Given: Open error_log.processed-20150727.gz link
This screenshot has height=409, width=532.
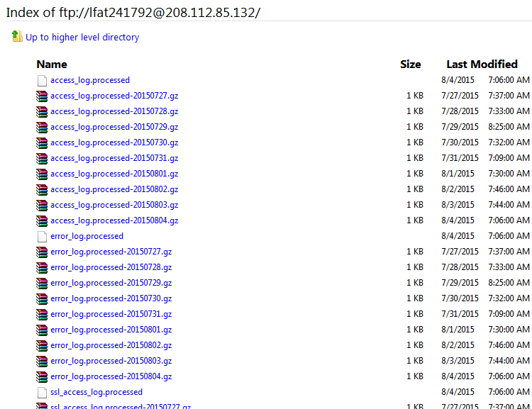Looking at the screenshot, I should point(111,252).
